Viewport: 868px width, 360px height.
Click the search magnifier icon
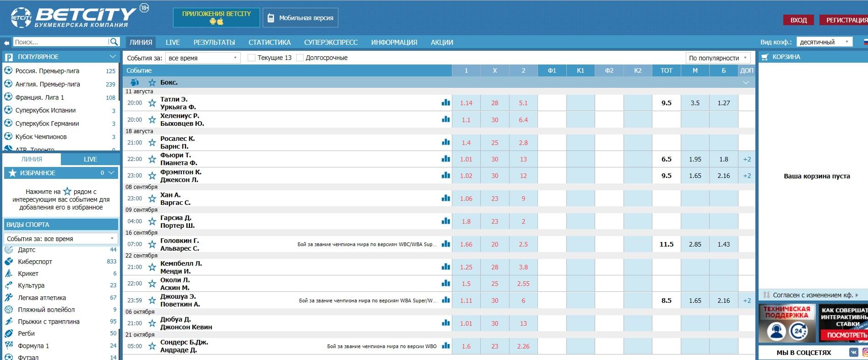coord(114,42)
